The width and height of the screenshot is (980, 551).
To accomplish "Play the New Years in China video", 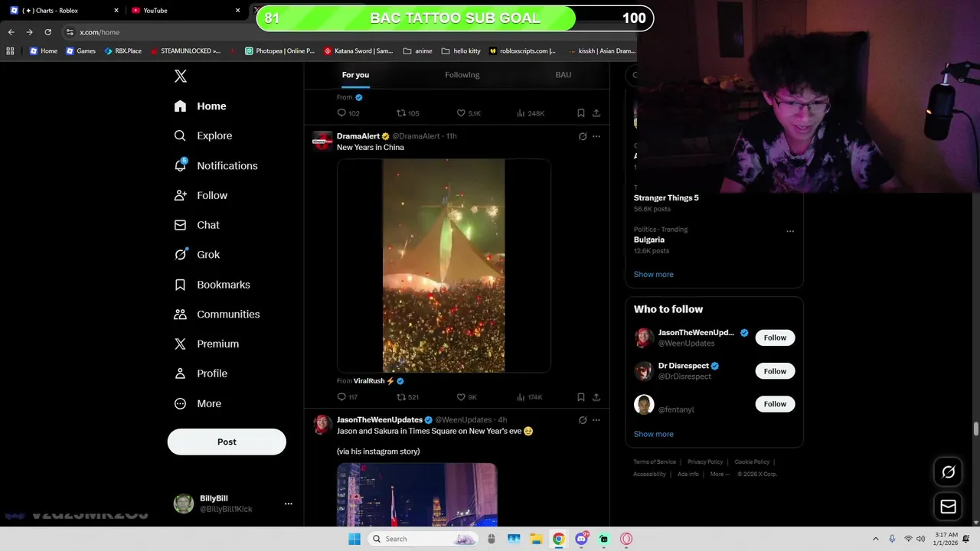I will point(444,266).
